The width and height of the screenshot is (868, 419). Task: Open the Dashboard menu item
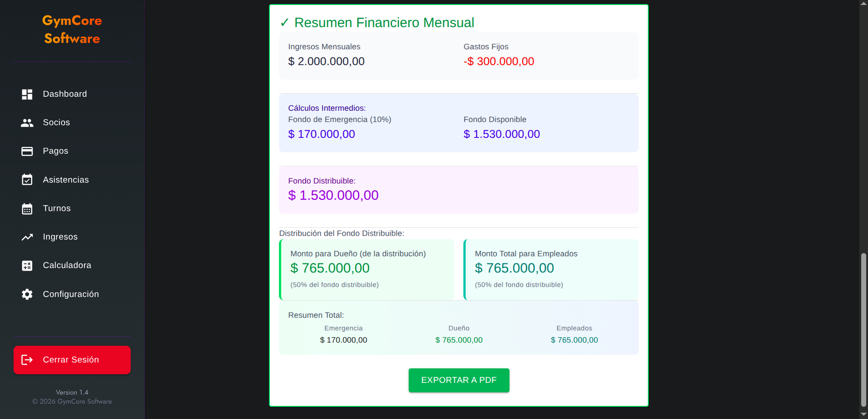pyautogui.click(x=72, y=94)
